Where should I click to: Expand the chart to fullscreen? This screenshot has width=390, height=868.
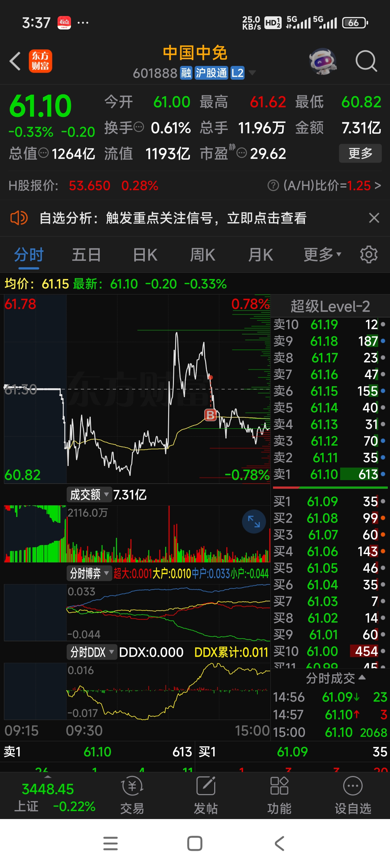tap(254, 522)
